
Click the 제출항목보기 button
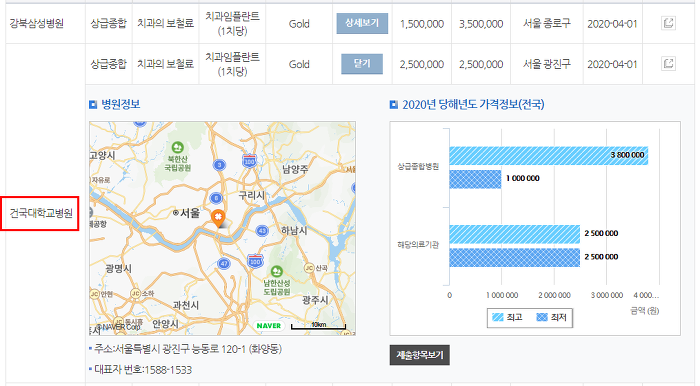pyautogui.click(x=420, y=355)
